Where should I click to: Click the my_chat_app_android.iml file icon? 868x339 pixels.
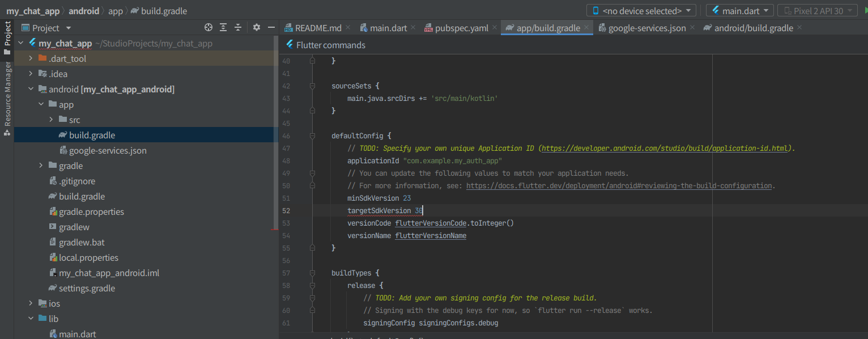click(x=53, y=273)
